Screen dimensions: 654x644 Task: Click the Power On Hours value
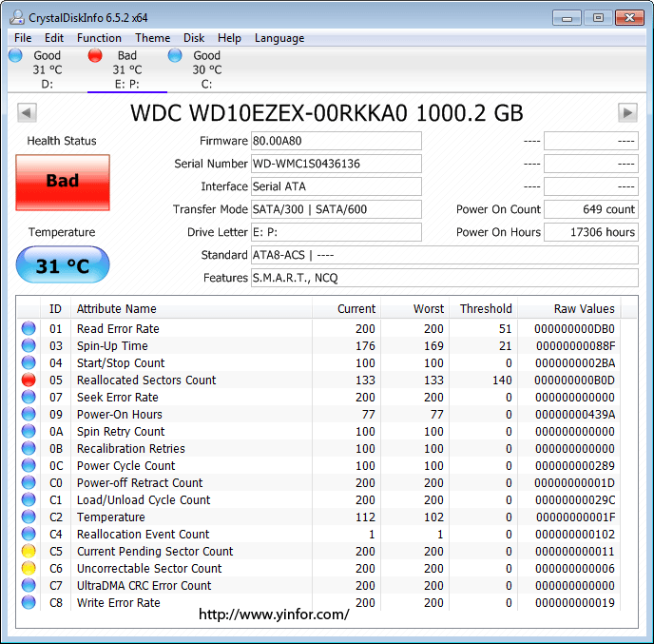(591, 232)
